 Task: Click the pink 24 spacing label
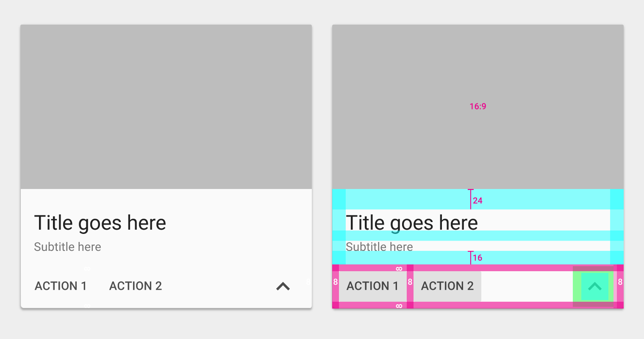[x=478, y=200]
